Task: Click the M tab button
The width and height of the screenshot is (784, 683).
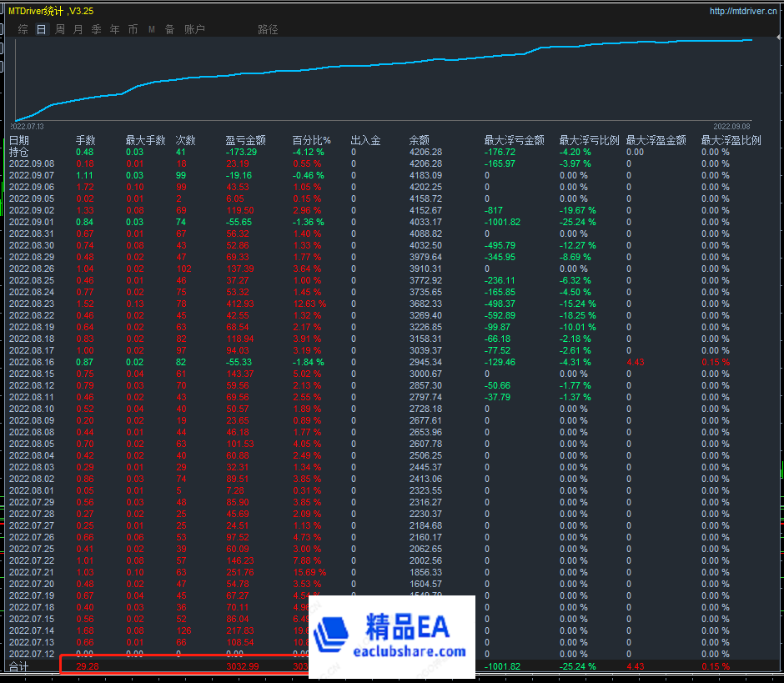Action: pyautogui.click(x=152, y=29)
